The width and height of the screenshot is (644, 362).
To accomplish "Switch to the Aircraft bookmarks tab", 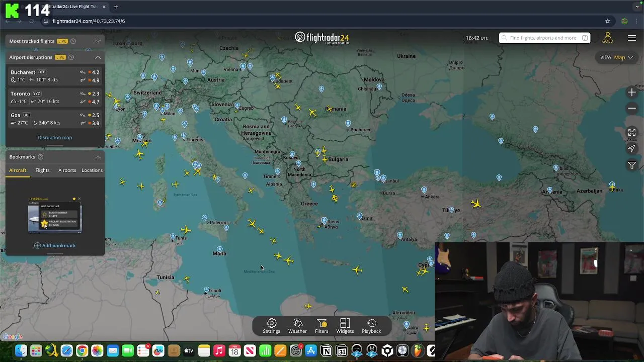I will click(18, 170).
